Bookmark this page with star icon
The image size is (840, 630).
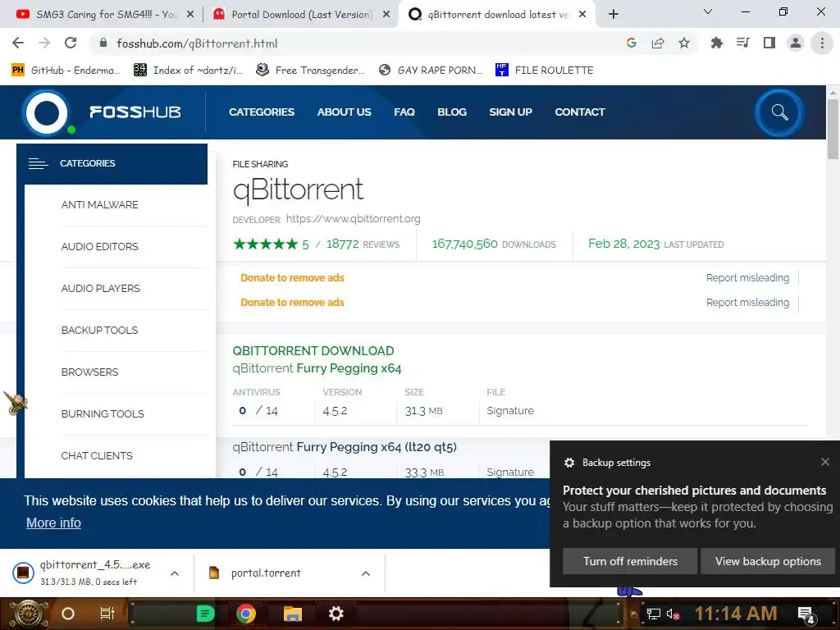pos(684,43)
